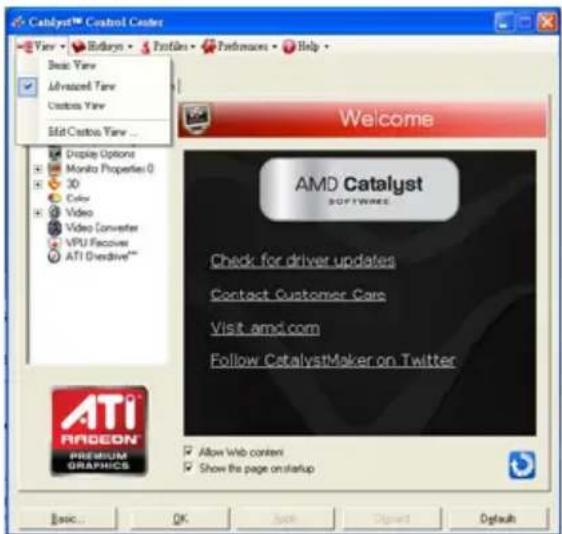The height and width of the screenshot is (534, 562).
Task: Select Color tree item label
Action: (x=78, y=198)
